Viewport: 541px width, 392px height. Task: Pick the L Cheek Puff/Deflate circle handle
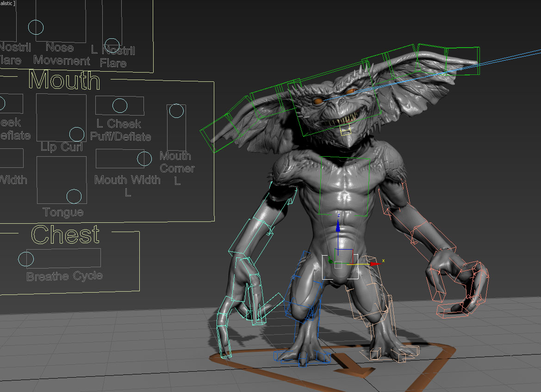(x=120, y=105)
